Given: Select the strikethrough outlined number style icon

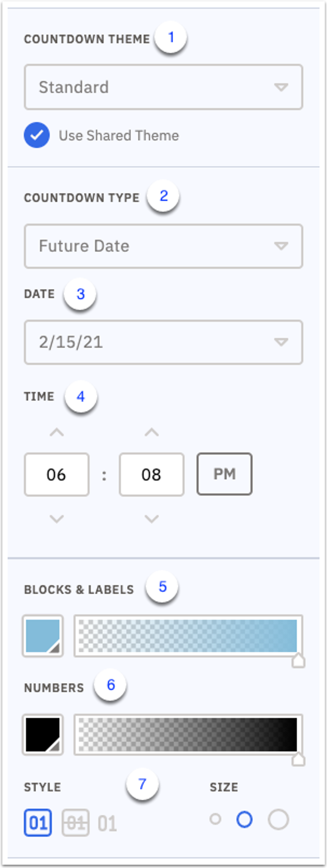Looking at the screenshot, I should (x=75, y=823).
